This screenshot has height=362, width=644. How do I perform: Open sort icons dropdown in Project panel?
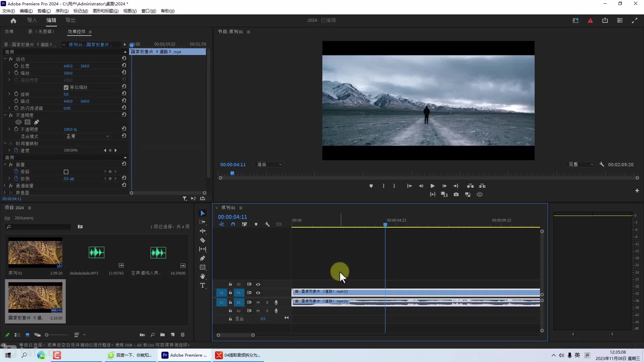pos(80,335)
